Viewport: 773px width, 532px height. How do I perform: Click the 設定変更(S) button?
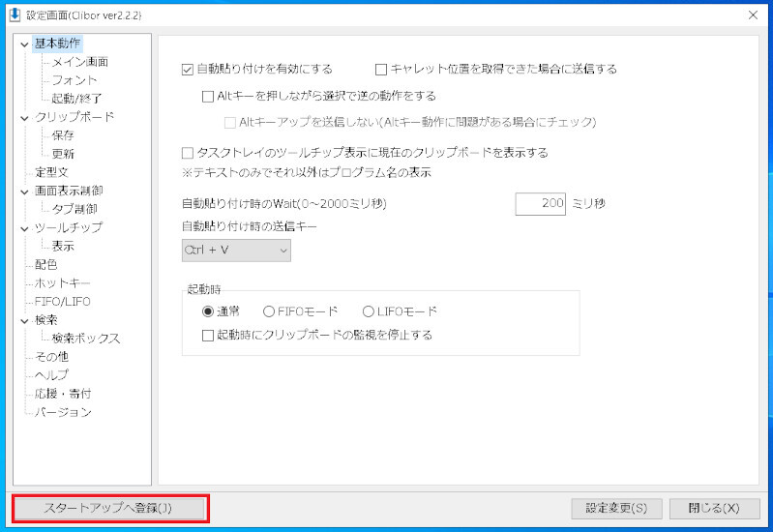(x=616, y=509)
